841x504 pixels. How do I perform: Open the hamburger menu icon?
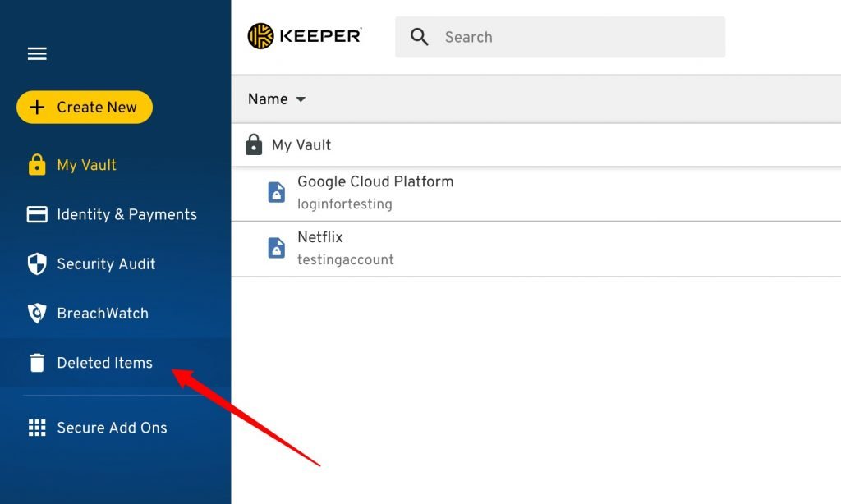(37, 54)
